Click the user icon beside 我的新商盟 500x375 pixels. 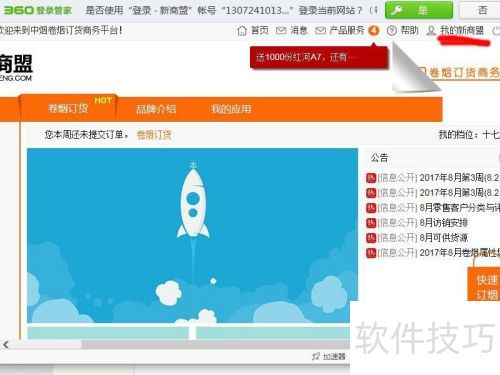pos(431,31)
